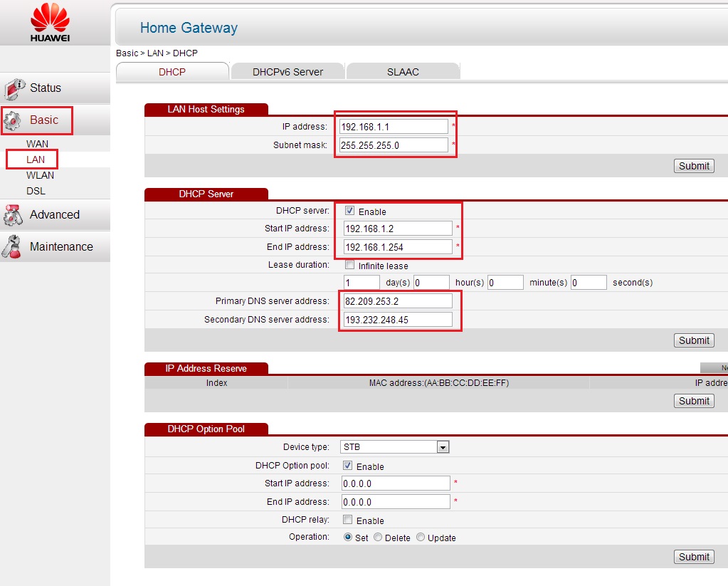This screenshot has width=728, height=586.
Task: Uncheck the DHCP Option pool Enable checkbox
Action: (x=348, y=466)
